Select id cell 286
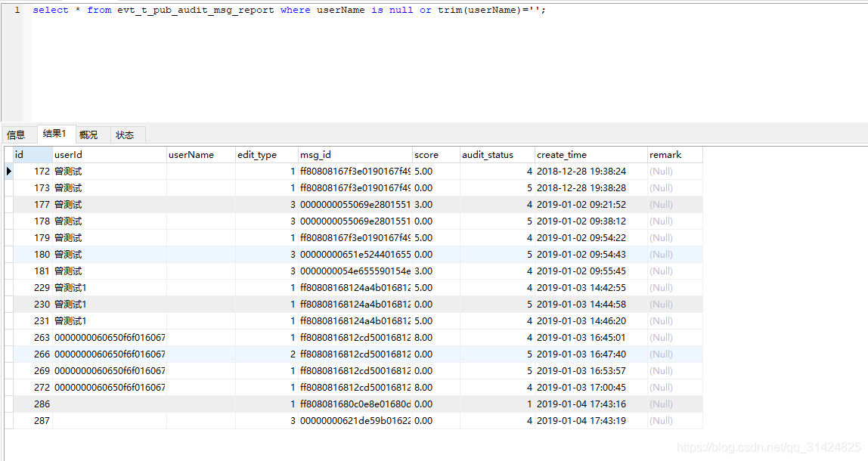Screen dimensions: 868x461 pyautogui.click(x=33, y=404)
